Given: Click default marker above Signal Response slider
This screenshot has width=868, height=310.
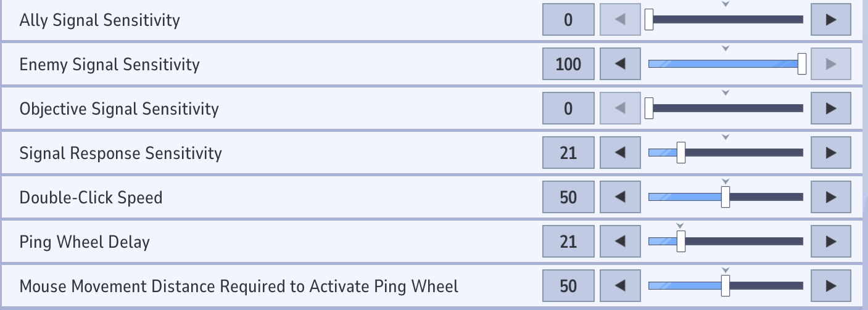Looking at the screenshot, I should coord(725,137).
